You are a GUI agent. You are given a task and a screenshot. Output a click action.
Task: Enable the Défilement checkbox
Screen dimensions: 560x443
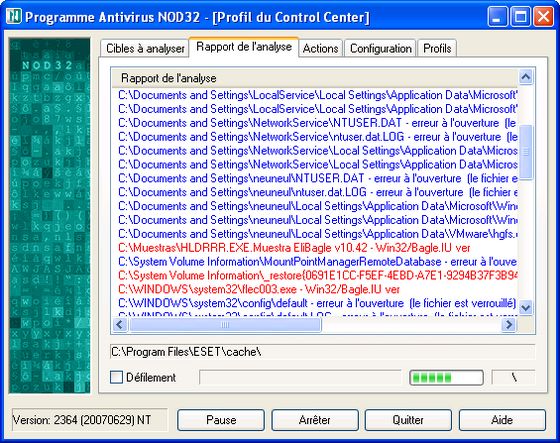116,377
